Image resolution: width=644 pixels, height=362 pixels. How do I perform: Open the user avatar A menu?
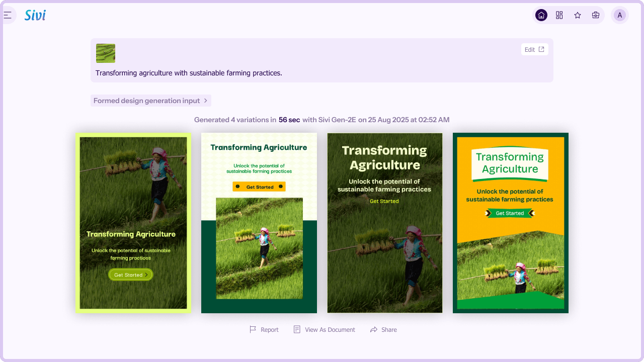tap(620, 15)
